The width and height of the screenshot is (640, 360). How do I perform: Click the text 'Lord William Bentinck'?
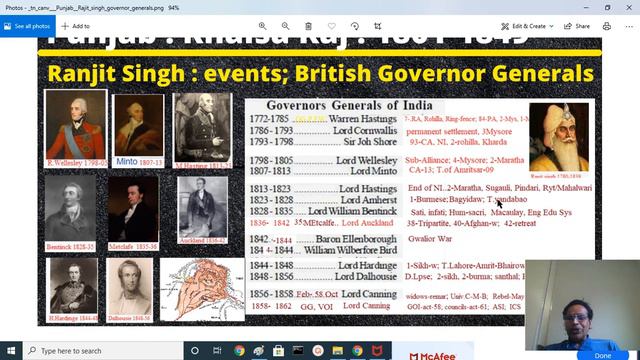click(352, 211)
